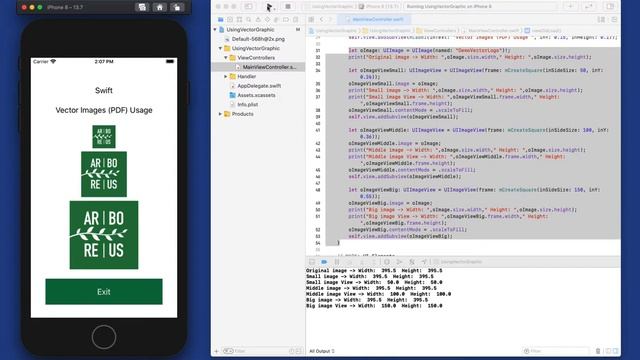Viewport: 640px width, 360px height.
Task: Click 'Original image' line in console output
Action: click(x=374, y=271)
